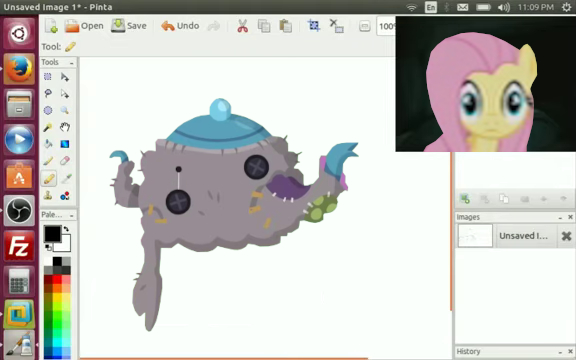Select the Rectangle Select tool
The image size is (576, 360).
(x=48, y=76)
